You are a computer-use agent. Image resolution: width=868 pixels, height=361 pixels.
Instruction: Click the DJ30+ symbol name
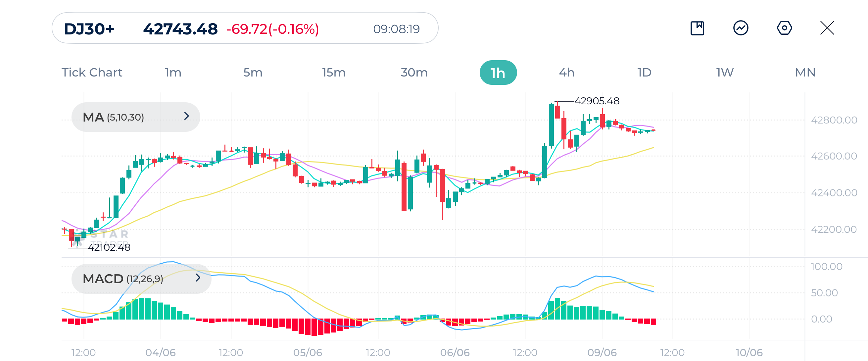[89, 29]
